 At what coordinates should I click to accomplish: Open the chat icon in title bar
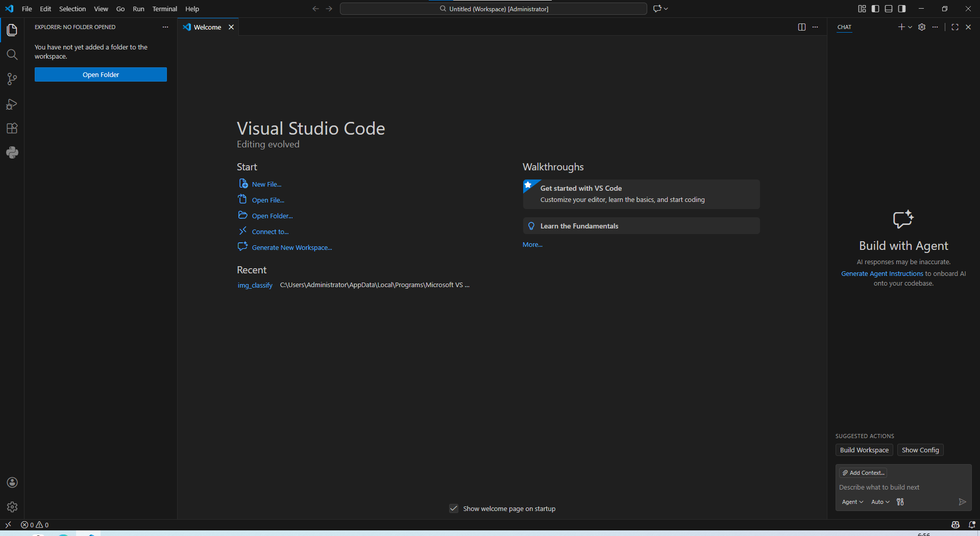(657, 9)
